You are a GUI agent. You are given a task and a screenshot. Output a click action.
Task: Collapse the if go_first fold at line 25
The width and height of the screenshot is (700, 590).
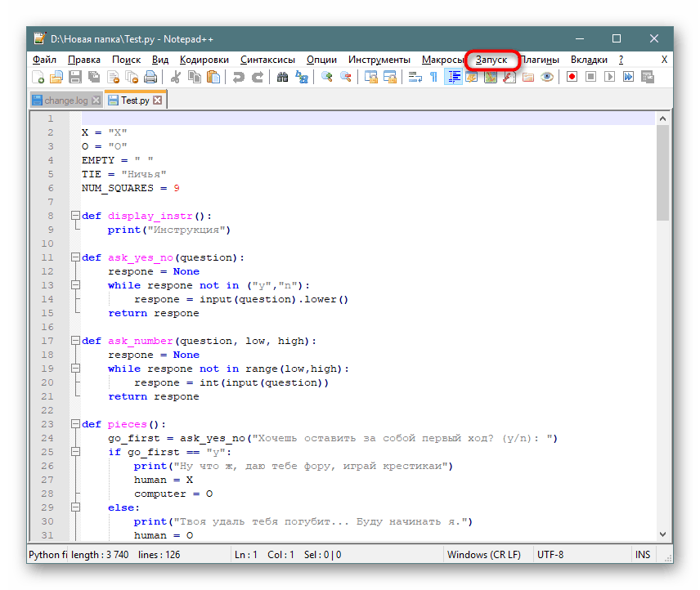tap(76, 452)
